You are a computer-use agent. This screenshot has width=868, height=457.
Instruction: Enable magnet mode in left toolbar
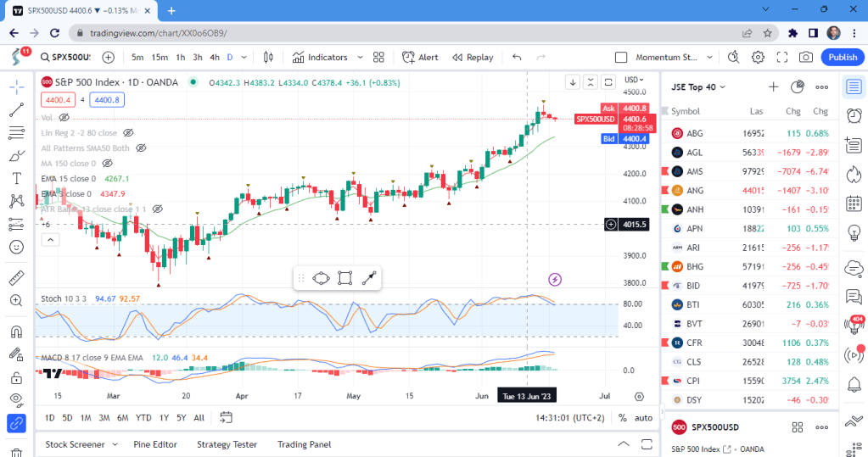[x=16, y=332]
